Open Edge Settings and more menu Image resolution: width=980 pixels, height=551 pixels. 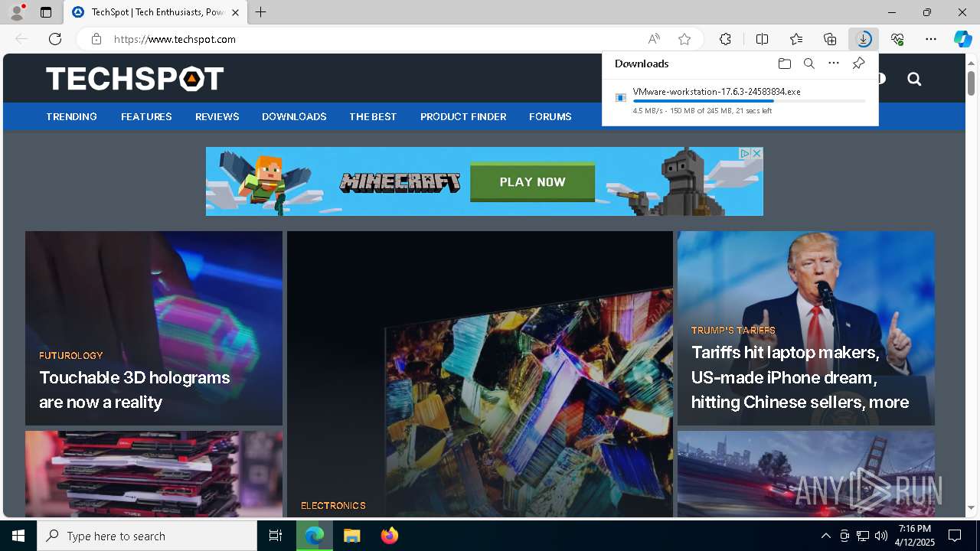click(x=931, y=39)
